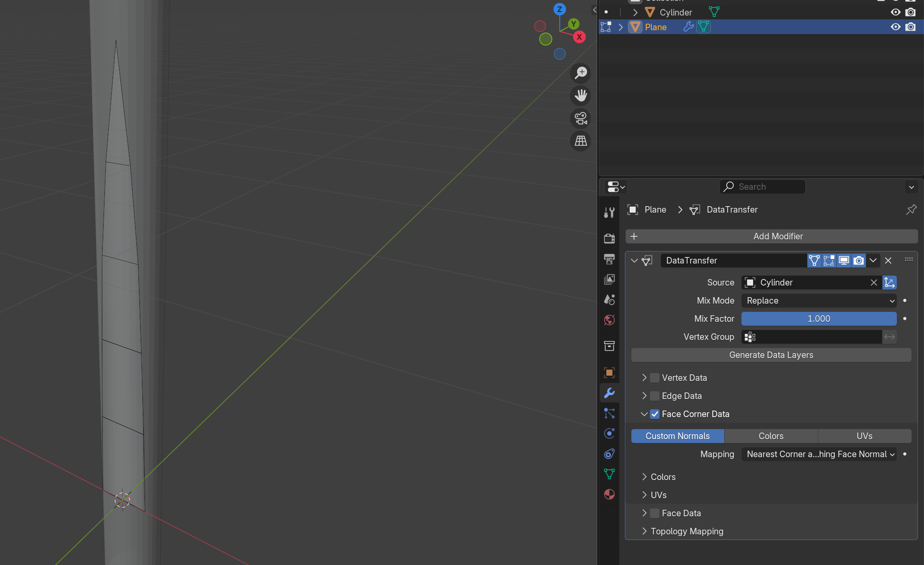Expand the Topology Mapping subpanel

point(644,531)
